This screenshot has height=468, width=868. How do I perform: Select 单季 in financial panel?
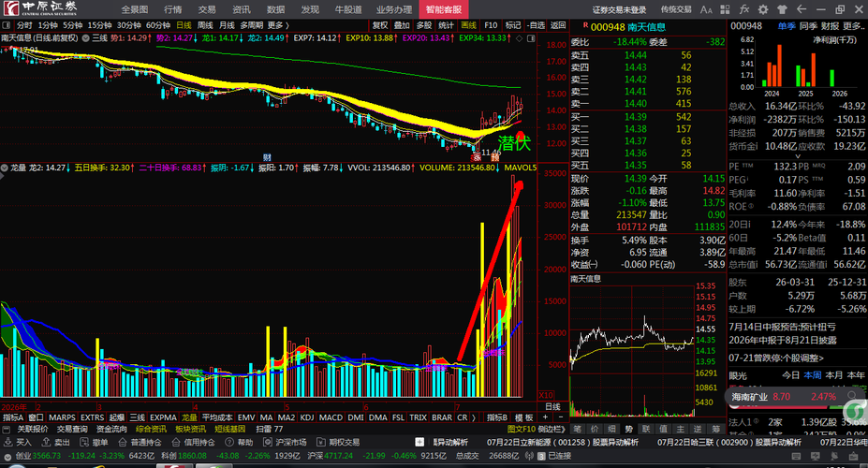point(787,26)
